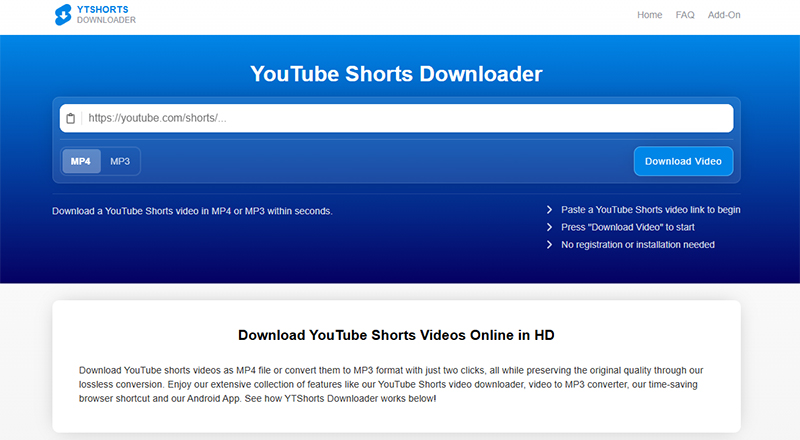Go to the Add-On page
Image resolution: width=800 pixels, height=440 pixels.
tap(724, 15)
